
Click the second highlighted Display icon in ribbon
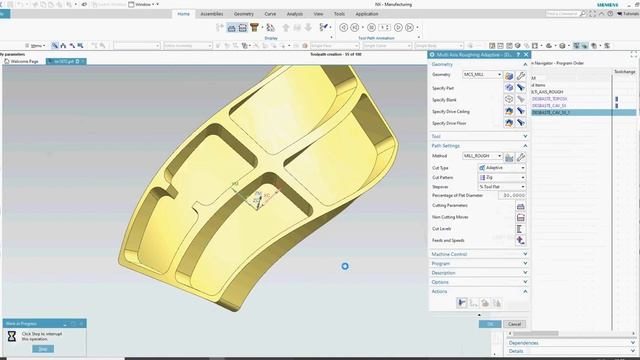pyautogui.click(x=242, y=27)
